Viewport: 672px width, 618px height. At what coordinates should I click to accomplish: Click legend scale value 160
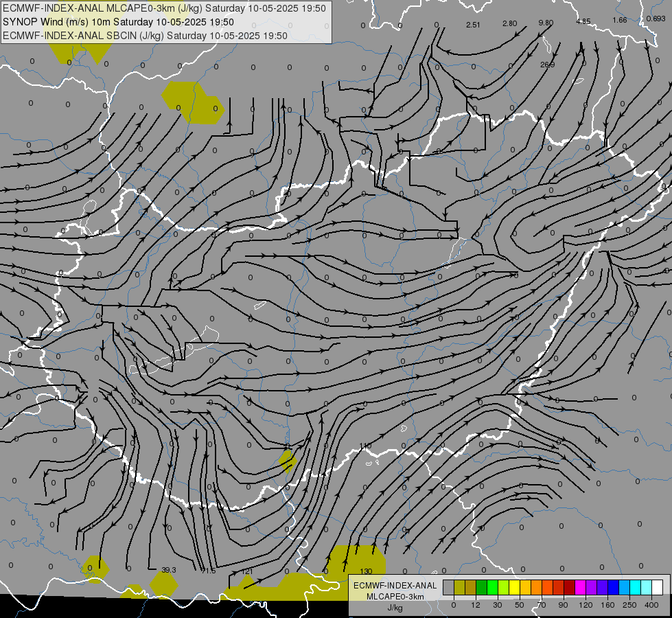[607, 606]
